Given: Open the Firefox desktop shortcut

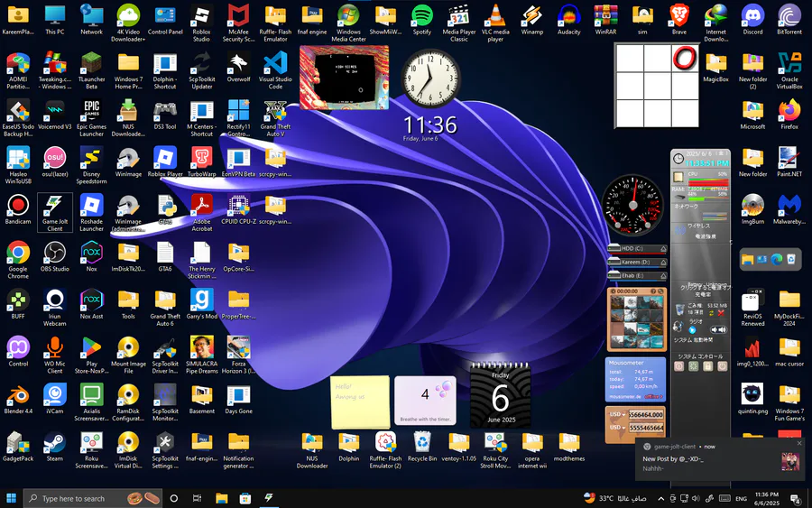Looking at the screenshot, I should click(x=789, y=115).
